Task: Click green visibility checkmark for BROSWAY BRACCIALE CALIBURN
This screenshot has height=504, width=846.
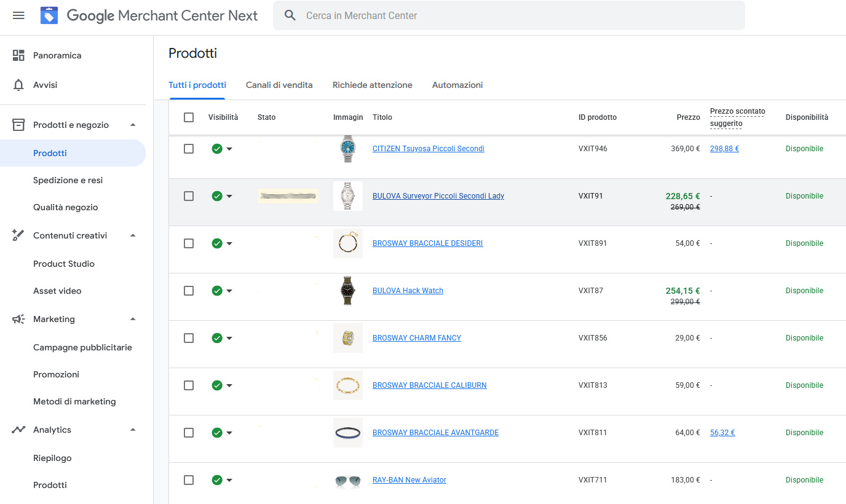Action: [x=217, y=385]
